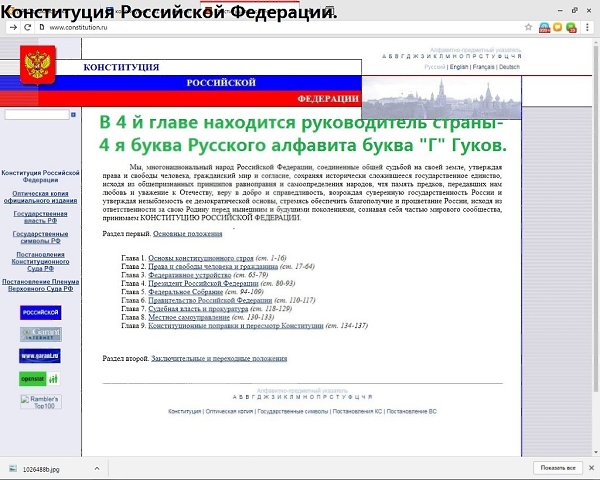Image resolution: width=600 pixels, height=480 pixels.
Task: Open 'Оптическая копия официального издания' sidebar item
Action: coord(40,195)
